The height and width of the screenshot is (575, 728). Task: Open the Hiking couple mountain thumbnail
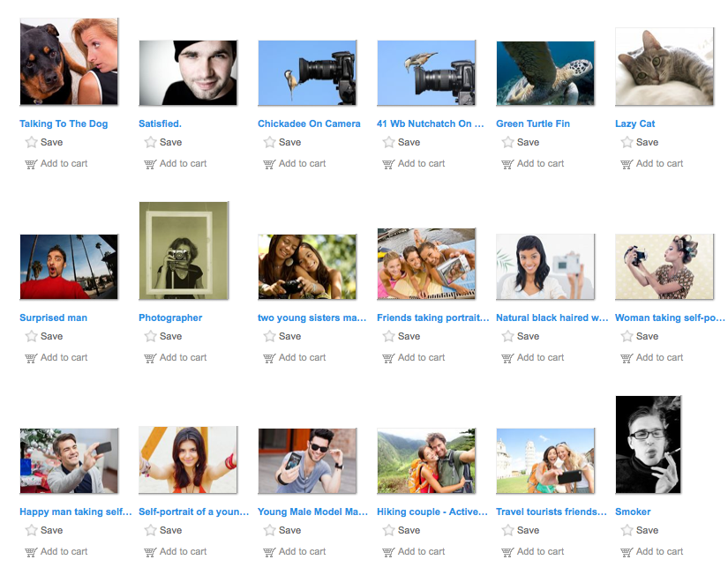426,460
